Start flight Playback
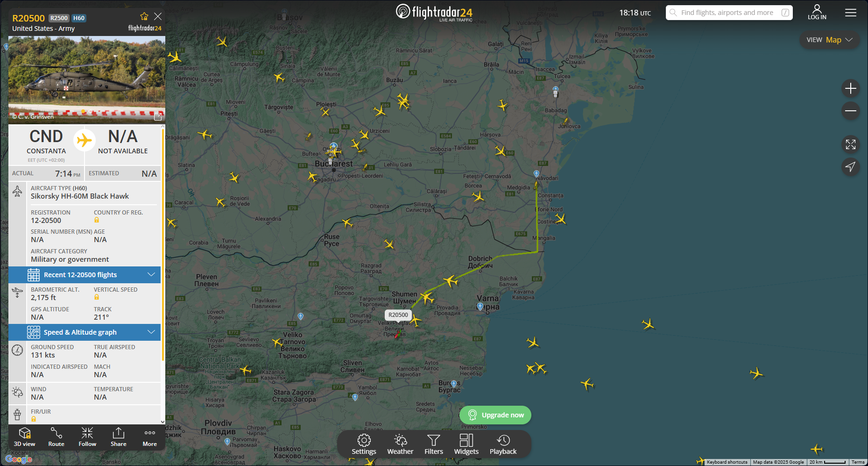868x466 pixels. tap(503, 444)
